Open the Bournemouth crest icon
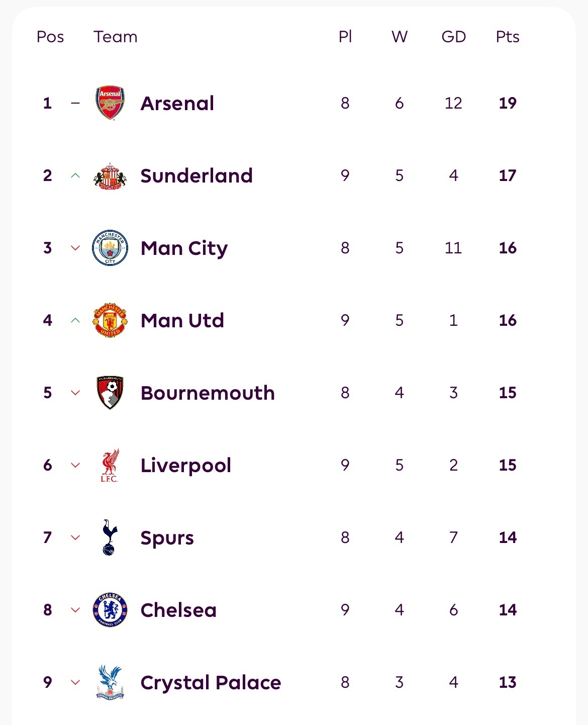Image resolution: width=588 pixels, height=725 pixels. click(x=110, y=393)
